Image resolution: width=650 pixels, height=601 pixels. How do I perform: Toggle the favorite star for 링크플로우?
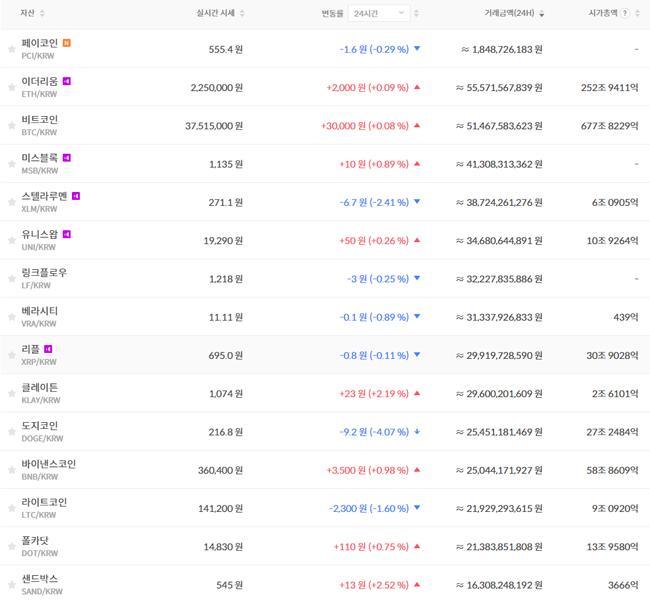[x=12, y=279]
